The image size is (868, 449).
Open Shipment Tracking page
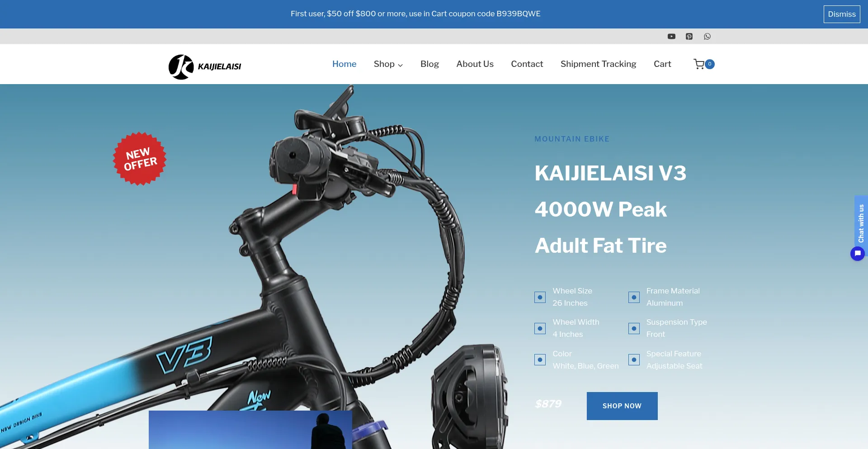pos(599,64)
